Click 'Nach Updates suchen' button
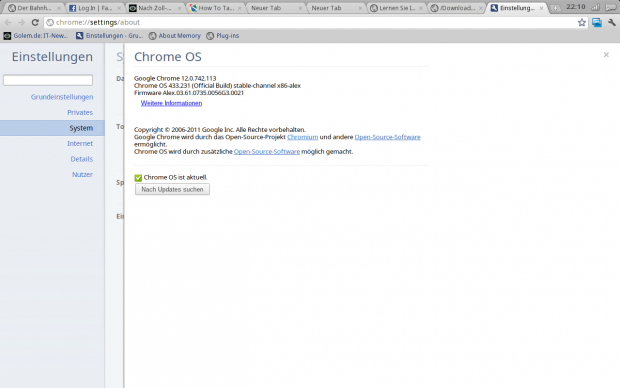Viewport: 620px width, 388px height. coord(172,189)
